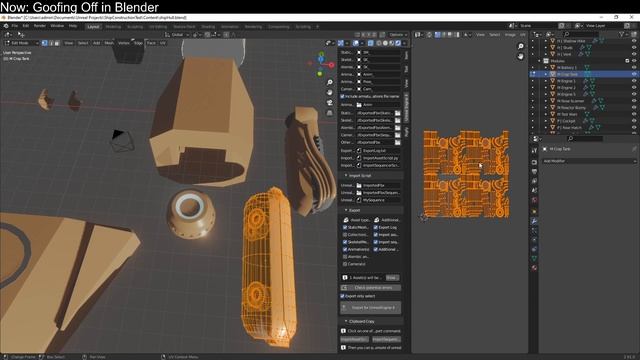
Task: Select edge select mode icon
Action: (x=51, y=43)
